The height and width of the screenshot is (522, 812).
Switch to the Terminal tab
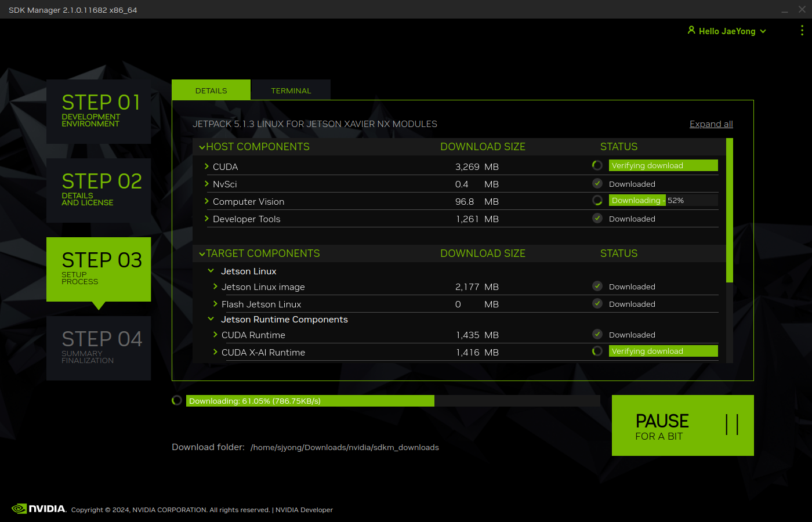291,90
